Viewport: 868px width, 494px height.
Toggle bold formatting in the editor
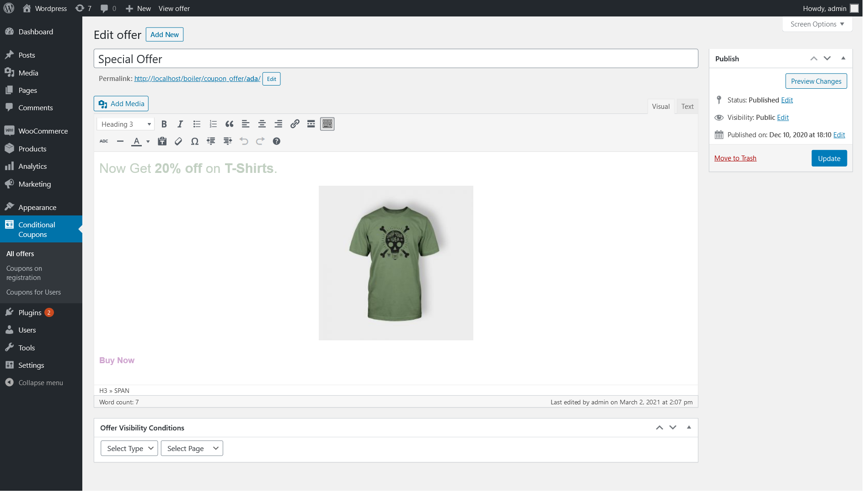(164, 123)
